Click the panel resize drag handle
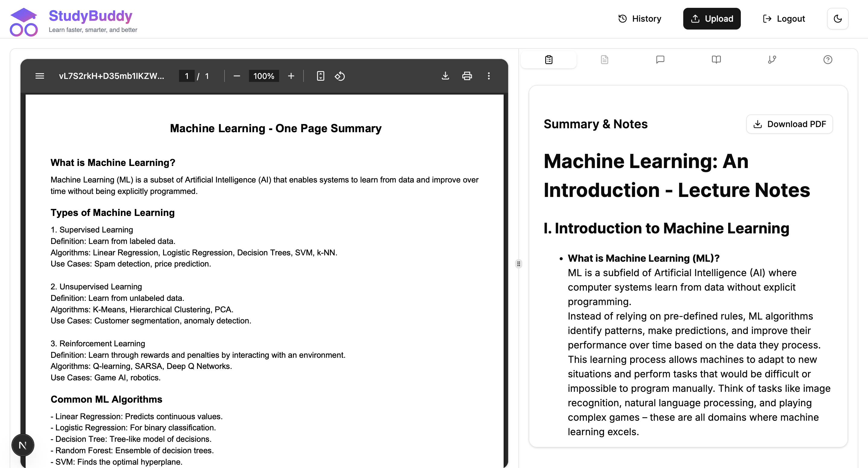The height and width of the screenshot is (468, 868). point(519,264)
